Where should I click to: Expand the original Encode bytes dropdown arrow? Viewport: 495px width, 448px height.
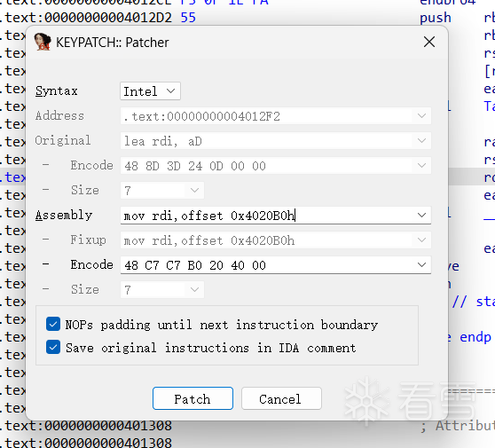coord(421,165)
